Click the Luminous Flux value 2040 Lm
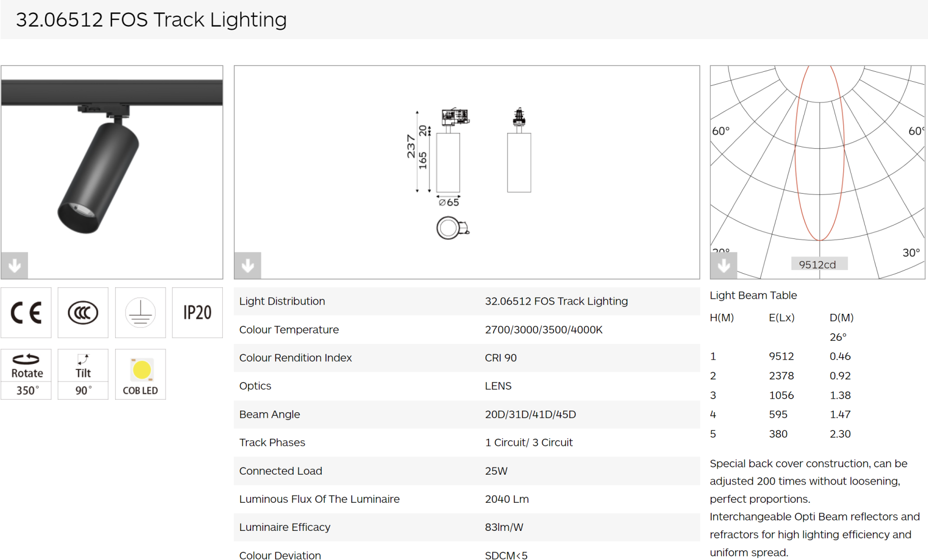The height and width of the screenshot is (560, 928). click(x=507, y=499)
